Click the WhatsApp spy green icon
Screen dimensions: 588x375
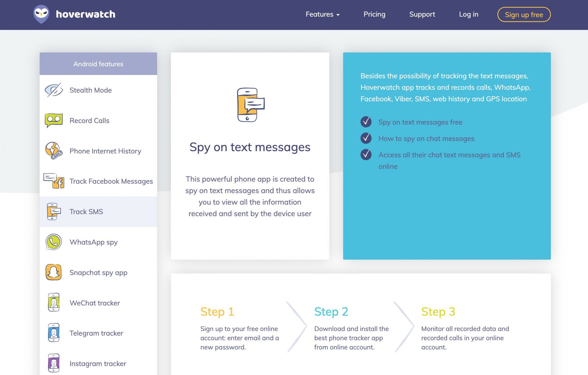[53, 242]
